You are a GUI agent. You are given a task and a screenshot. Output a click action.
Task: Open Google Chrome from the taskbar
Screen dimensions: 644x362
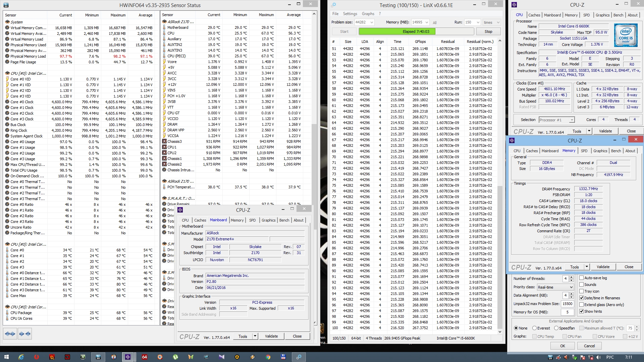pyautogui.click(x=268, y=357)
